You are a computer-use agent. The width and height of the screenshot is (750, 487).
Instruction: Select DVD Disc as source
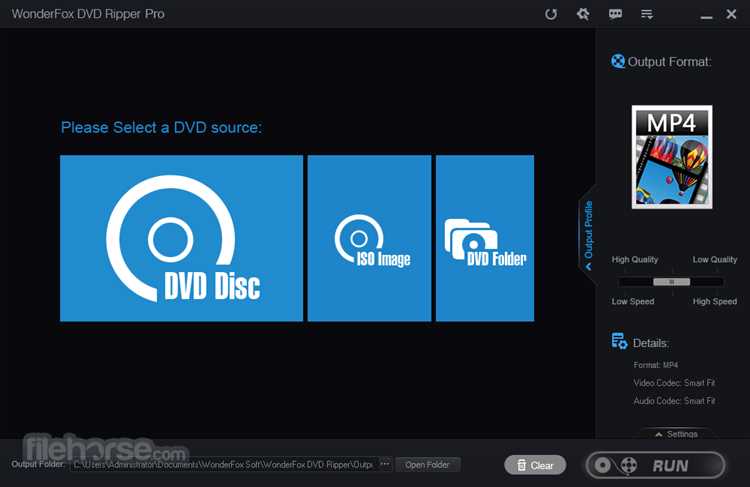[181, 238]
